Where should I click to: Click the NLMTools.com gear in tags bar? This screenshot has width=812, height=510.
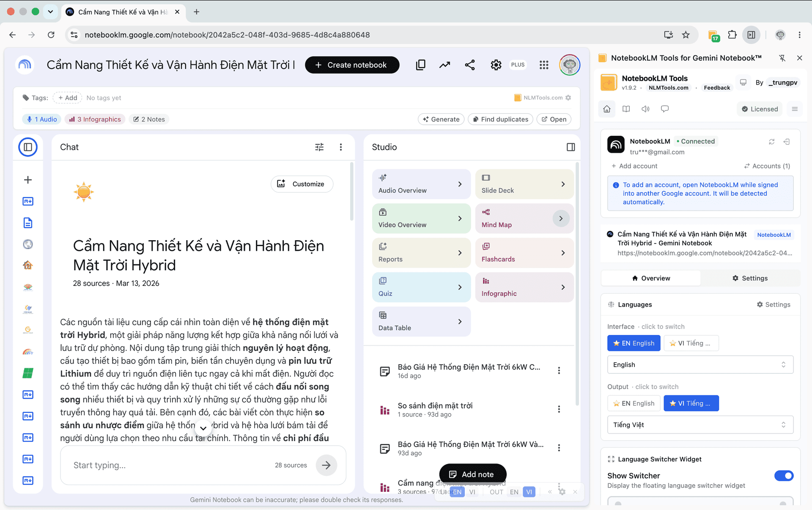568,98
